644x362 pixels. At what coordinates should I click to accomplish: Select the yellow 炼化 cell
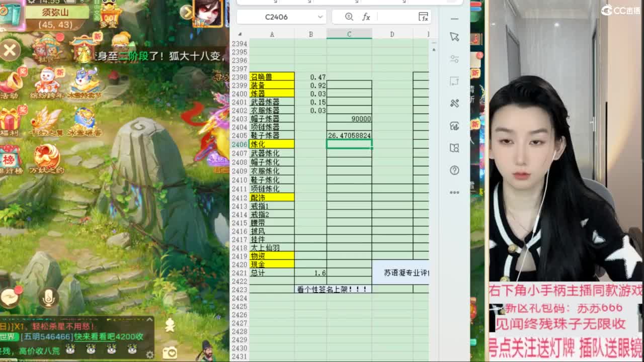click(272, 144)
